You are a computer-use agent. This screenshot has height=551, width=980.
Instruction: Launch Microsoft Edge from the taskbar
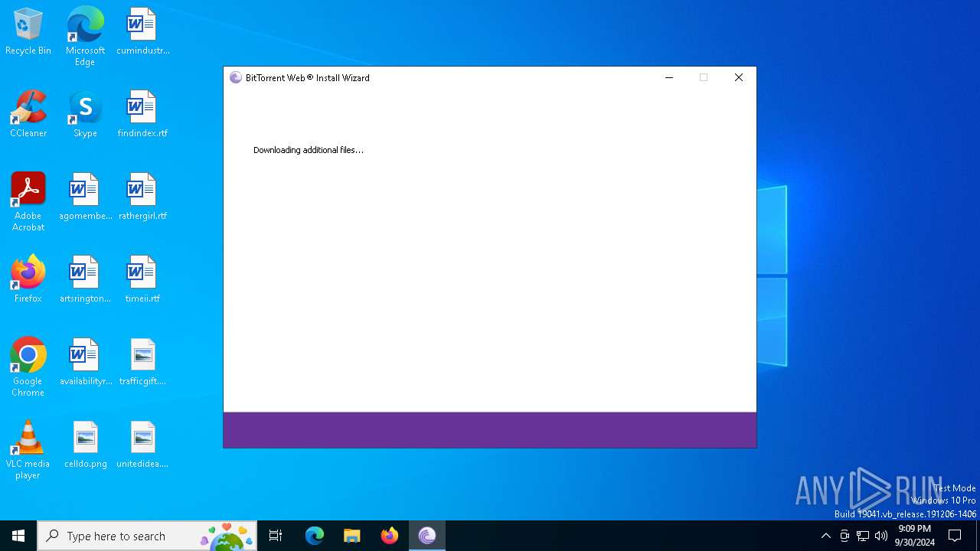315,536
